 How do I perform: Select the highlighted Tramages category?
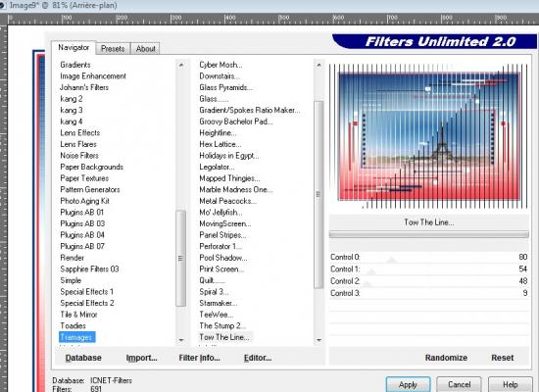click(x=76, y=337)
